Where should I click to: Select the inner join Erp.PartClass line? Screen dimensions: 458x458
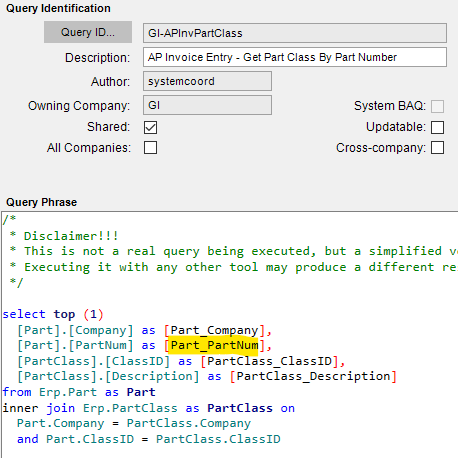click(x=149, y=408)
